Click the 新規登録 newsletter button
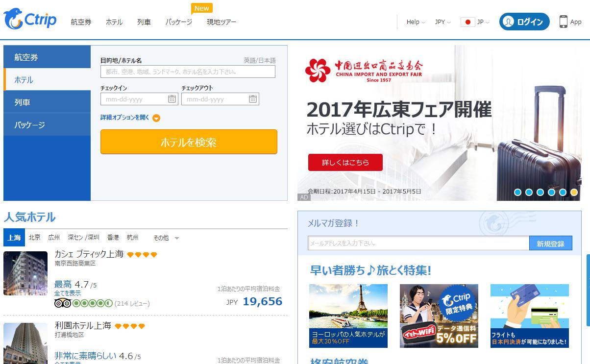The height and width of the screenshot is (364, 590). pos(551,243)
